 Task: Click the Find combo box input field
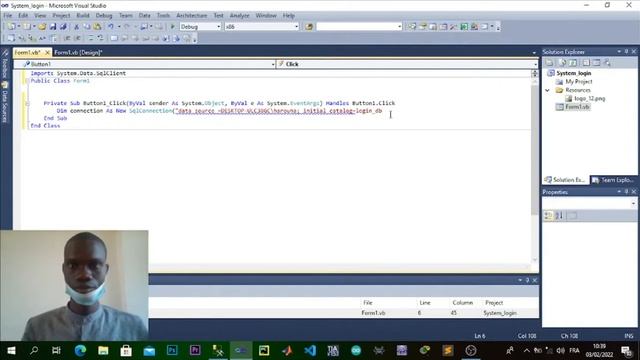356,27
